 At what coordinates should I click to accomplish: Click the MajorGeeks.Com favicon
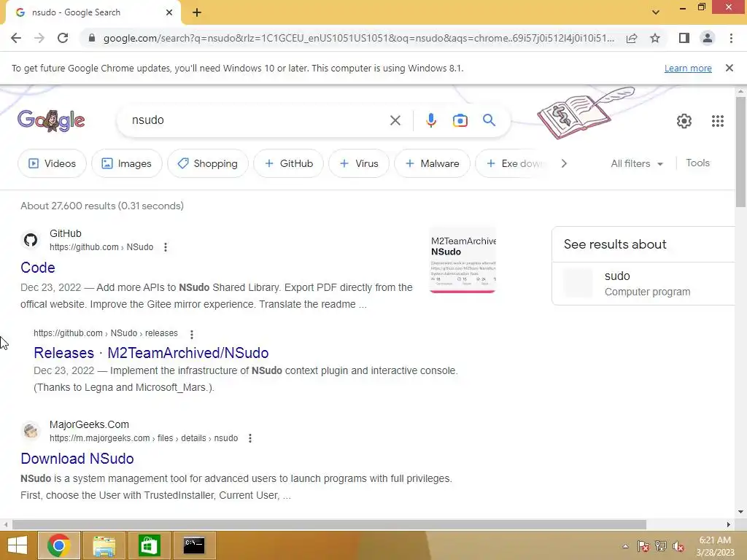(x=31, y=430)
